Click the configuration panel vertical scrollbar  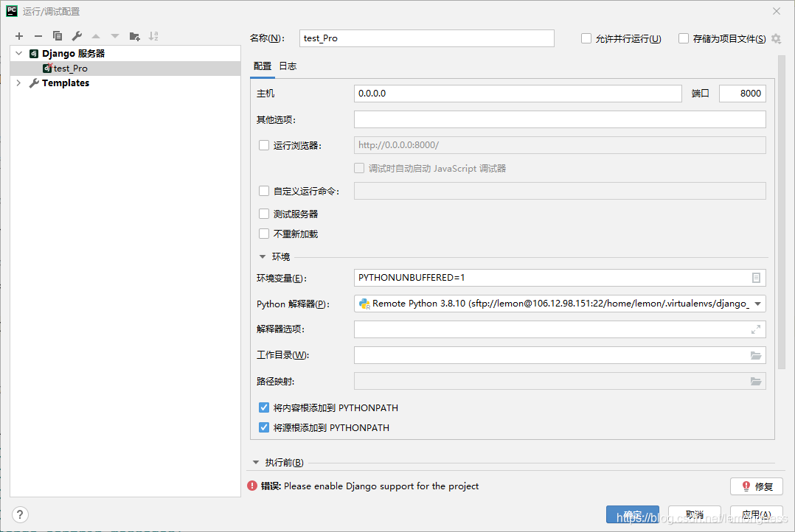[781, 211]
